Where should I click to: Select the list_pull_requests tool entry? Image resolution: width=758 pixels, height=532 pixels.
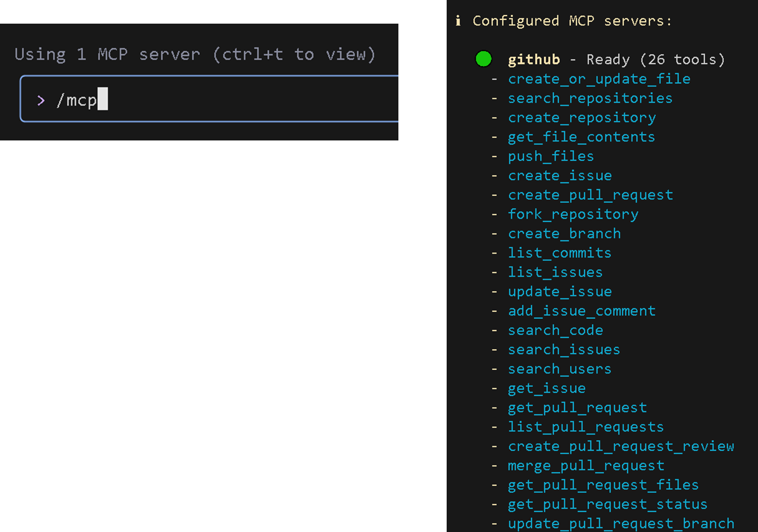pos(586,427)
